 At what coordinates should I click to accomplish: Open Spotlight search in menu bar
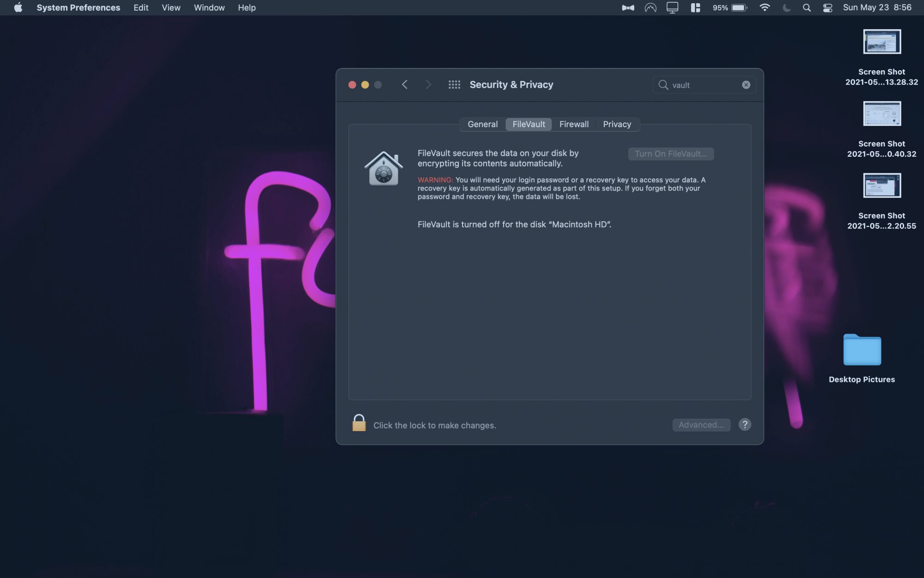click(x=807, y=8)
